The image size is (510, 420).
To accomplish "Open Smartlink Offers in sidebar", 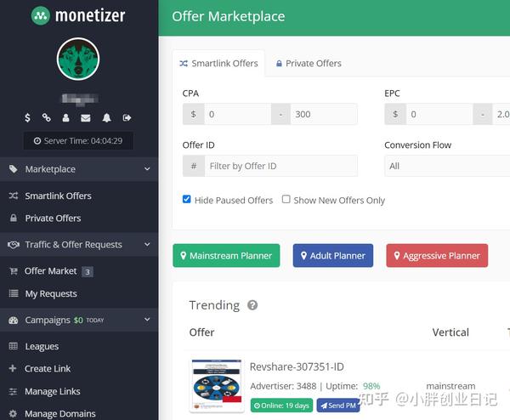I will (x=58, y=196).
